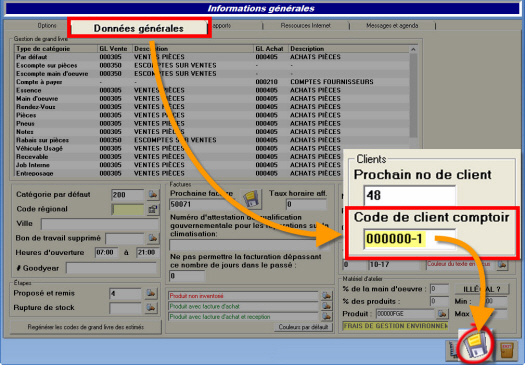
Task: Click Produit field containing 00000FGE
Action: click(x=405, y=314)
